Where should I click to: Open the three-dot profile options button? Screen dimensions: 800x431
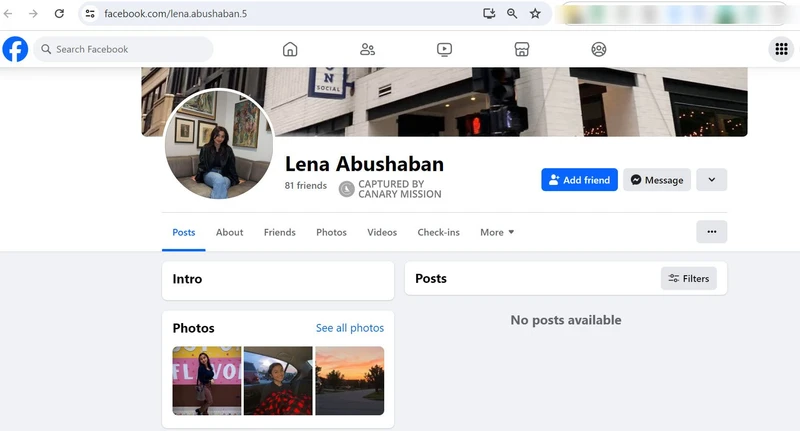click(x=711, y=232)
